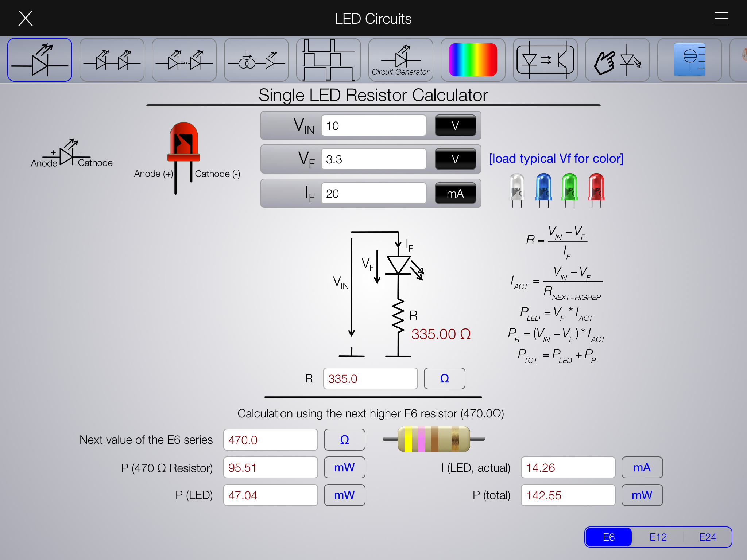Open the series LEDs calculator icon
Image resolution: width=747 pixels, height=560 pixels.
[112, 60]
